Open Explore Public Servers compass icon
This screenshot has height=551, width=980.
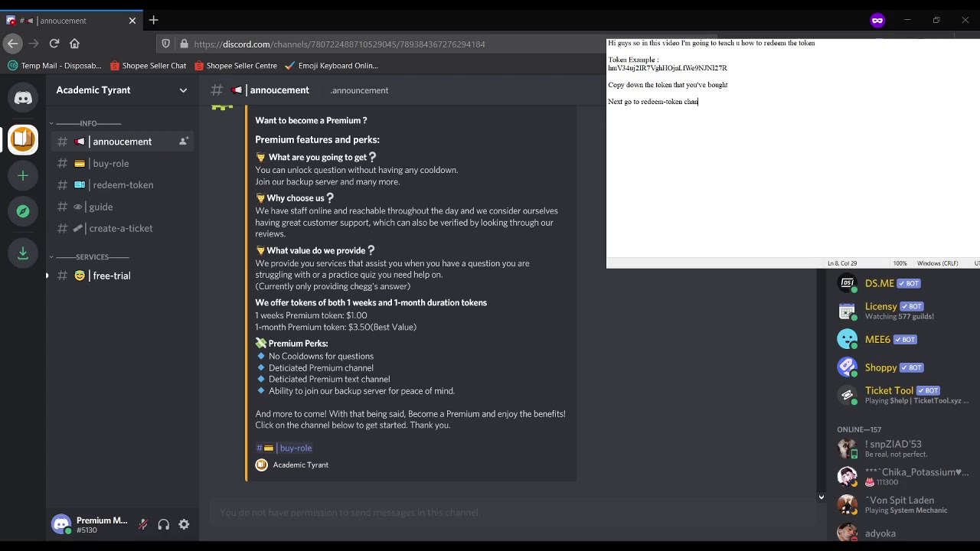23,211
